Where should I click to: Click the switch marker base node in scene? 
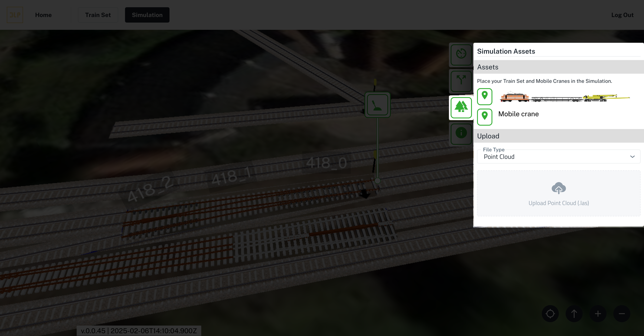(378, 181)
